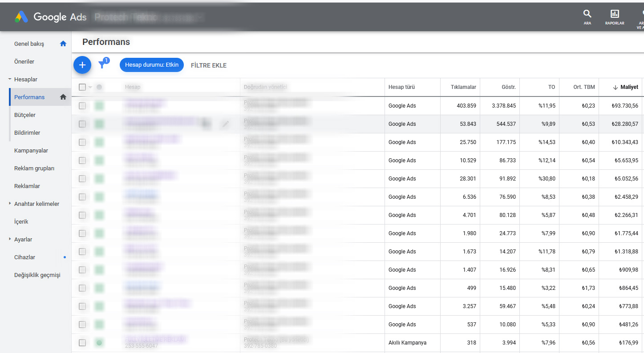Check the box for the 53.843 clicks row
The width and height of the screenshot is (644, 353).
(x=82, y=124)
